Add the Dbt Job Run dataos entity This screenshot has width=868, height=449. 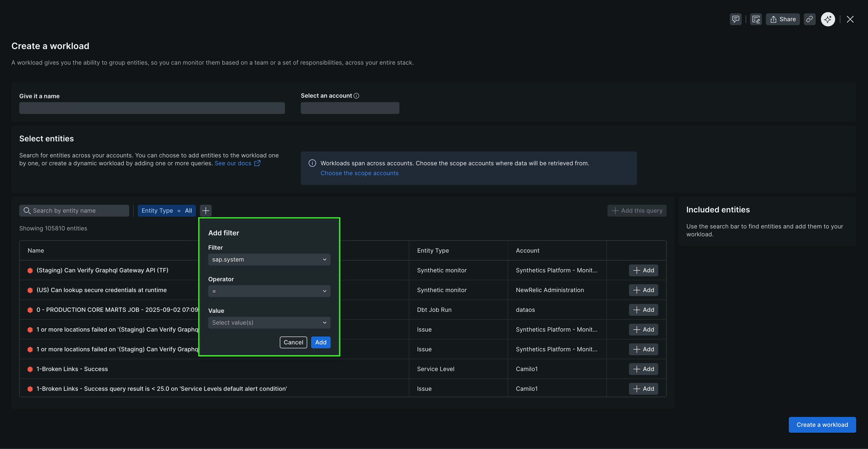click(643, 310)
